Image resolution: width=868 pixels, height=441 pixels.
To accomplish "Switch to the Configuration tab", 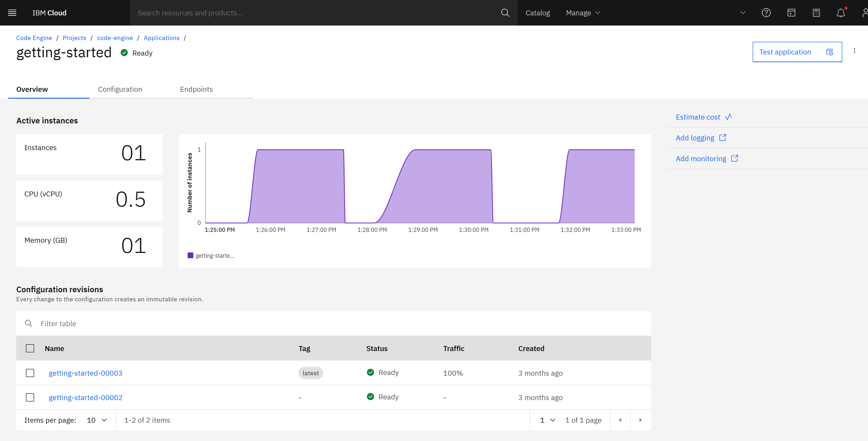I will (120, 89).
